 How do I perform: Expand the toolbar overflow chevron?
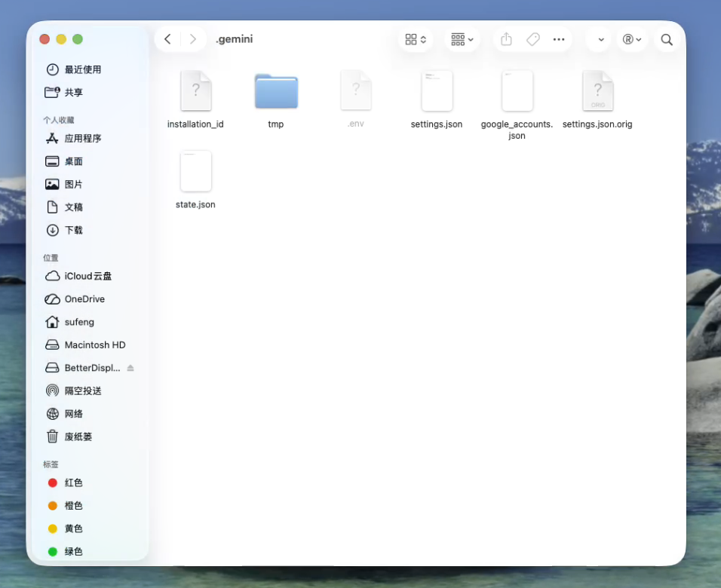click(601, 39)
